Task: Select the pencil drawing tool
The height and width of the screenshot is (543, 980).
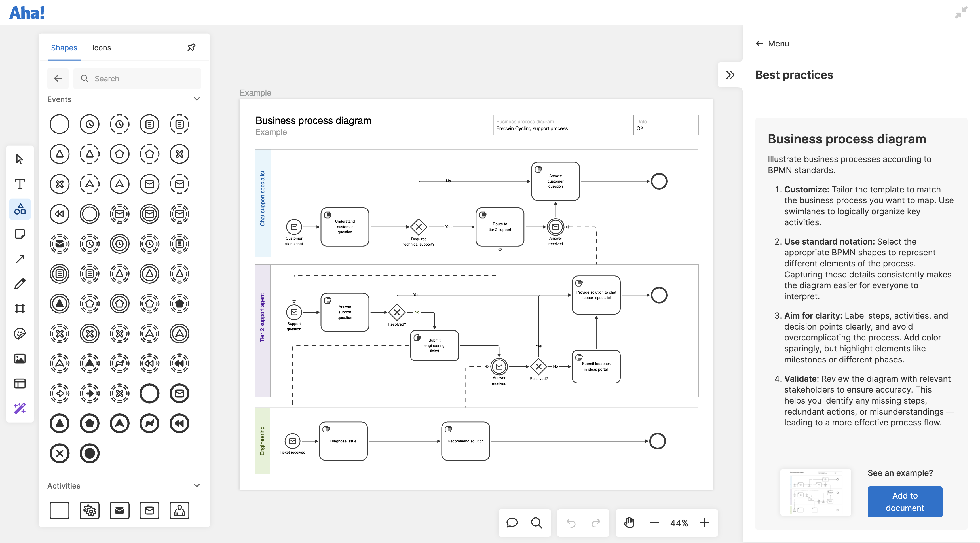Action: pos(19,283)
